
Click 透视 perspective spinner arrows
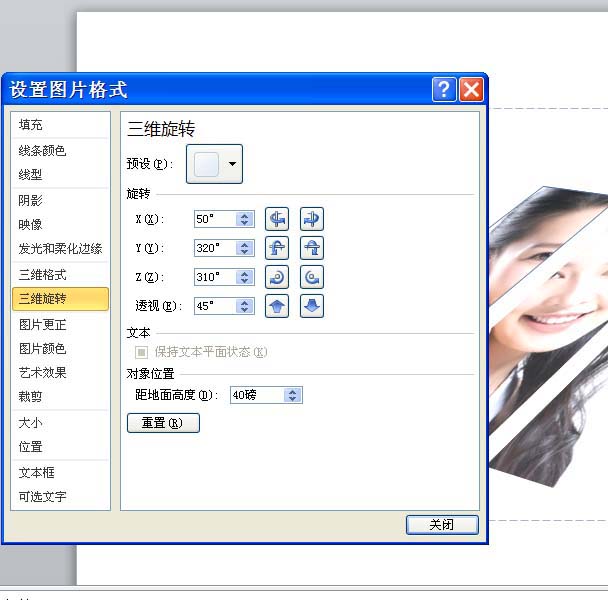(244, 306)
